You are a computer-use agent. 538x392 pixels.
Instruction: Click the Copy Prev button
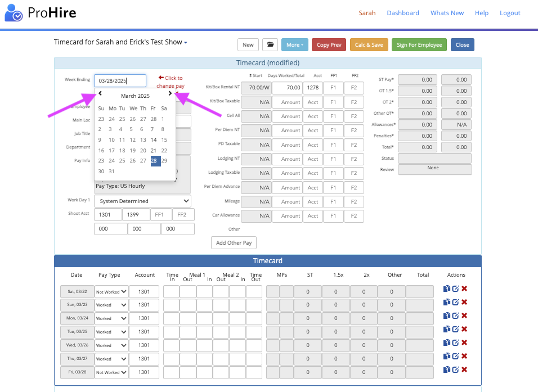tap(329, 44)
